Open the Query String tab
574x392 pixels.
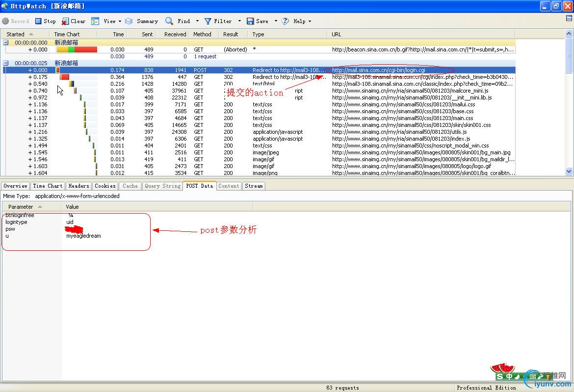click(x=162, y=186)
